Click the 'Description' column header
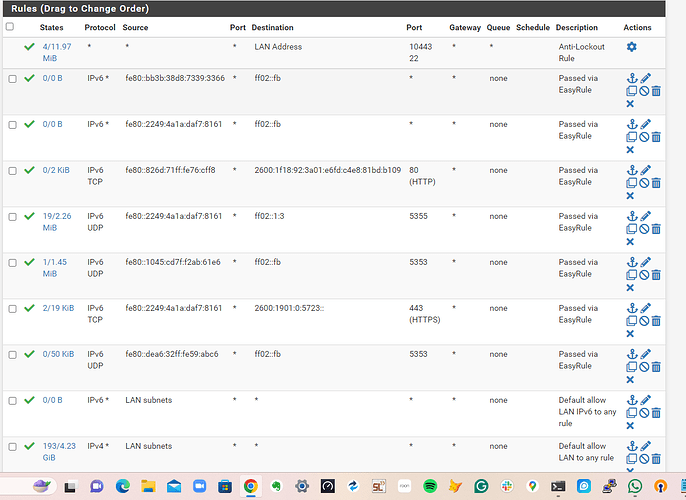686x500 pixels. [577, 27]
